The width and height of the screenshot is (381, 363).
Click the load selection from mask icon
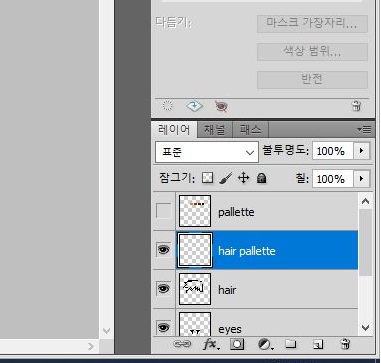pos(167,106)
